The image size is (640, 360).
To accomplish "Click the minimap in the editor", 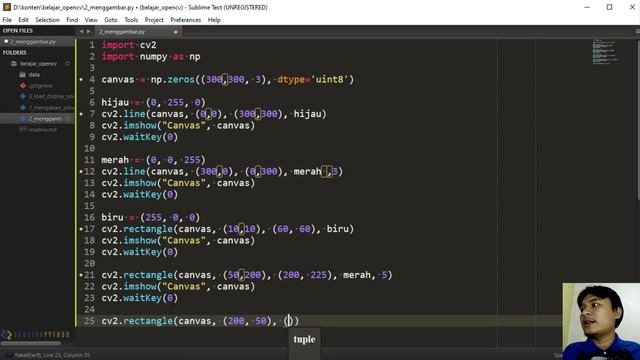I will pos(605,51).
